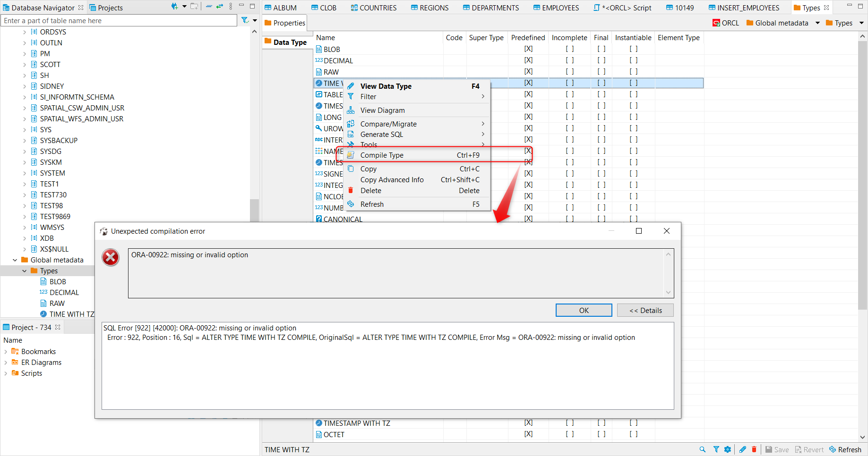Collapse the Global metadata tree node
The image size is (868, 456).
[x=15, y=260]
